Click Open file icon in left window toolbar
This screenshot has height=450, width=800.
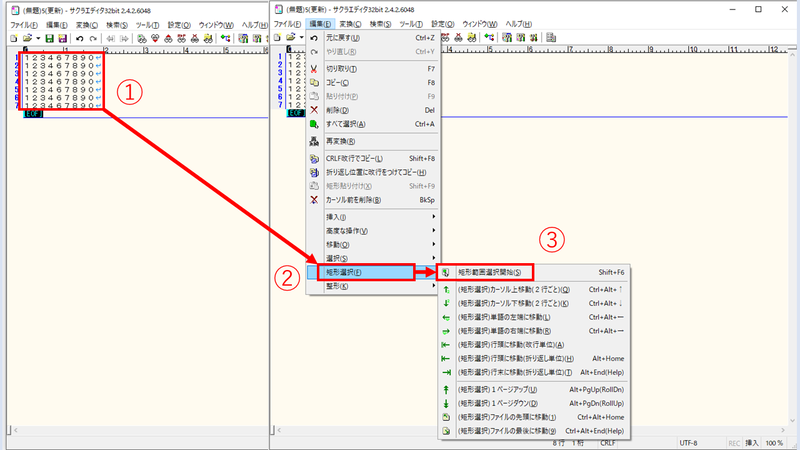click(x=27, y=38)
